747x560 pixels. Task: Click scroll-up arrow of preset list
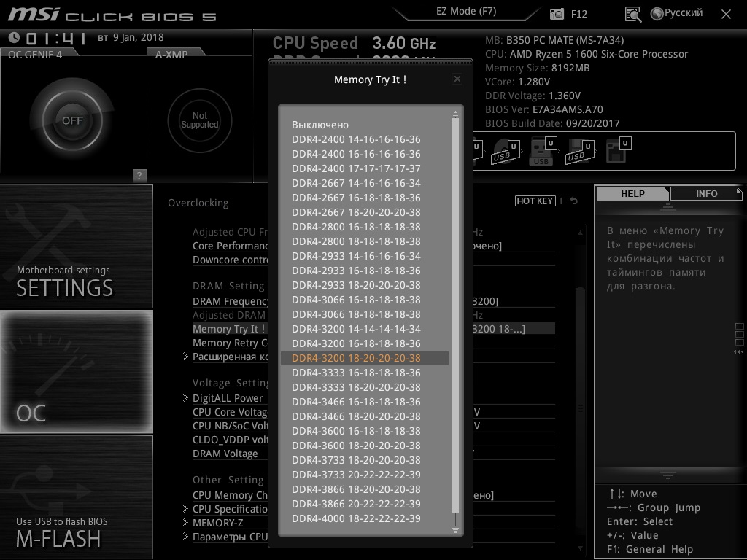pos(455,114)
